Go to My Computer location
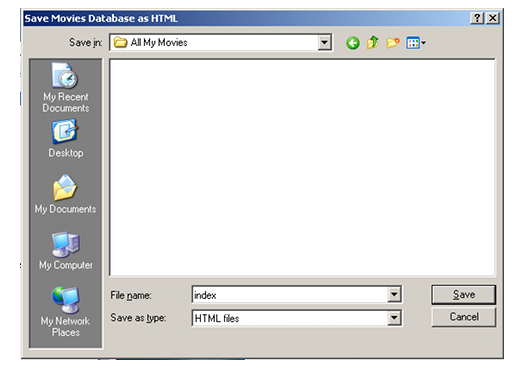The width and height of the screenshot is (516, 368). 65,251
